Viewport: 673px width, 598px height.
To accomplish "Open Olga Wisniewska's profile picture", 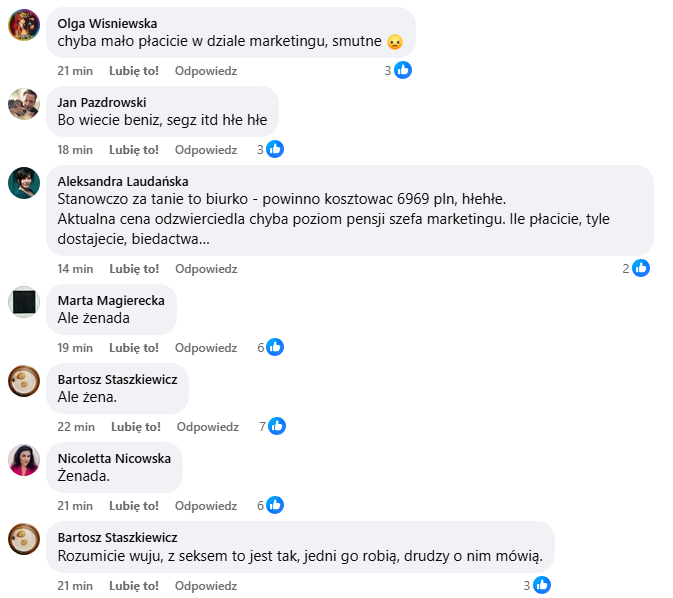I will coord(24,25).
